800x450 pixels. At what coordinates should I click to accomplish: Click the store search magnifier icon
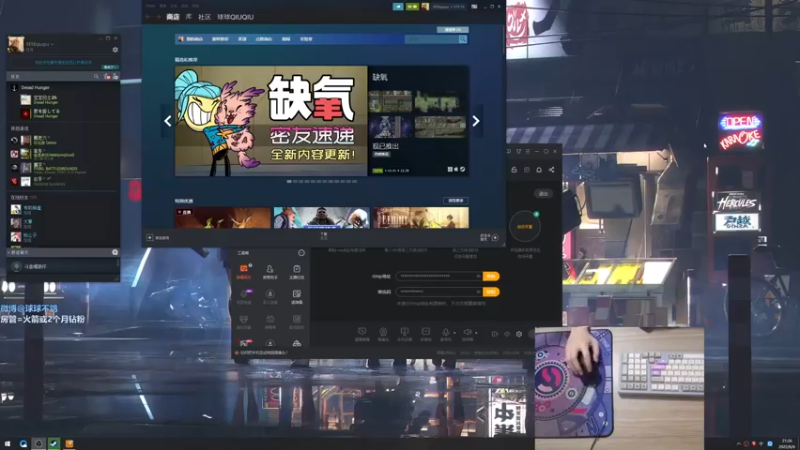pyautogui.click(x=463, y=39)
